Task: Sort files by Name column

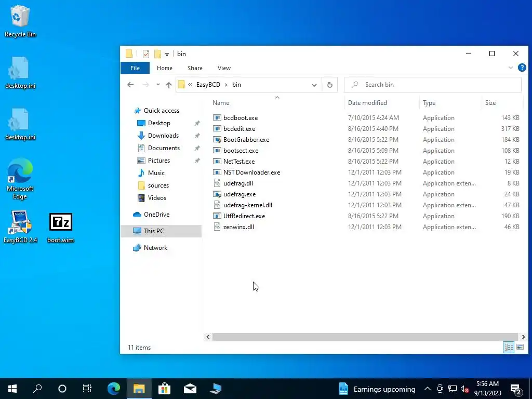Action: point(276,103)
